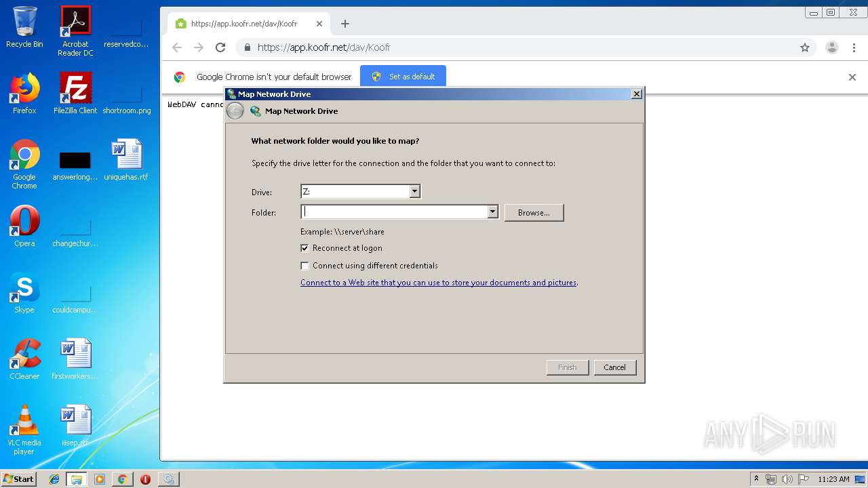This screenshot has height=488, width=868.
Task: Open iisep.rtf document icon
Action: pyautogui.click(x=75, y=426)
